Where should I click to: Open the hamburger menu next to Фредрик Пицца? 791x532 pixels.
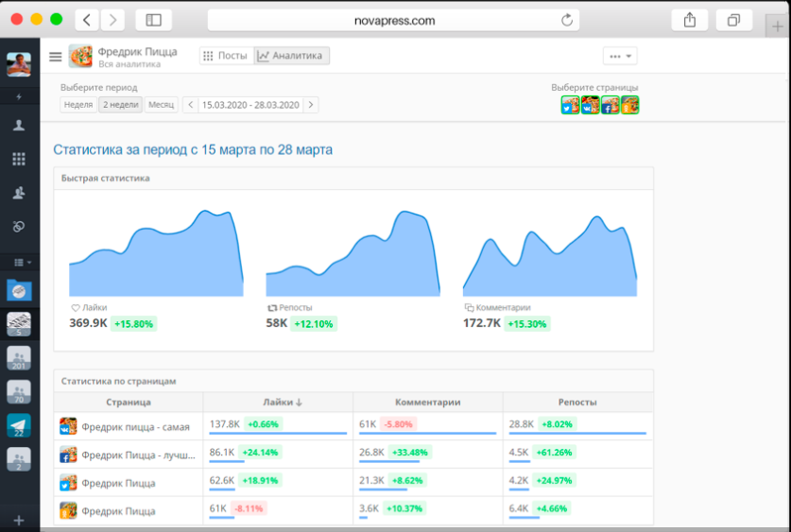pos(56,57)
